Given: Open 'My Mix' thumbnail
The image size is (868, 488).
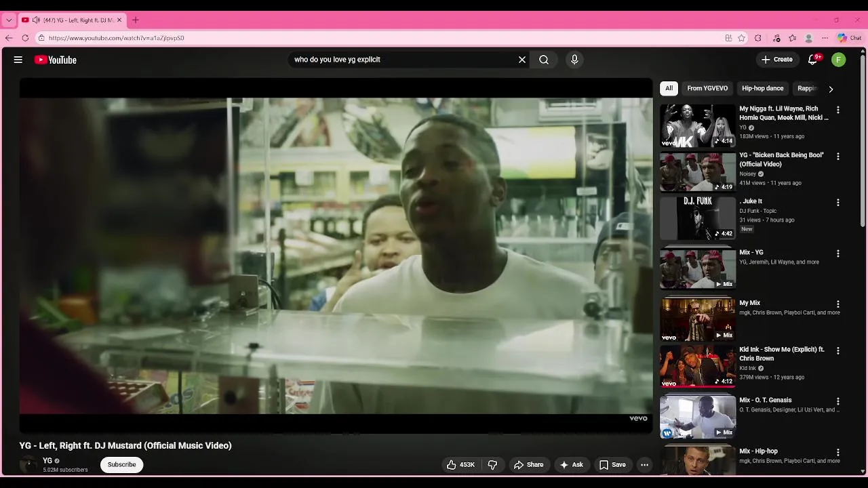Looking at the screenshot, I should 698,319.
